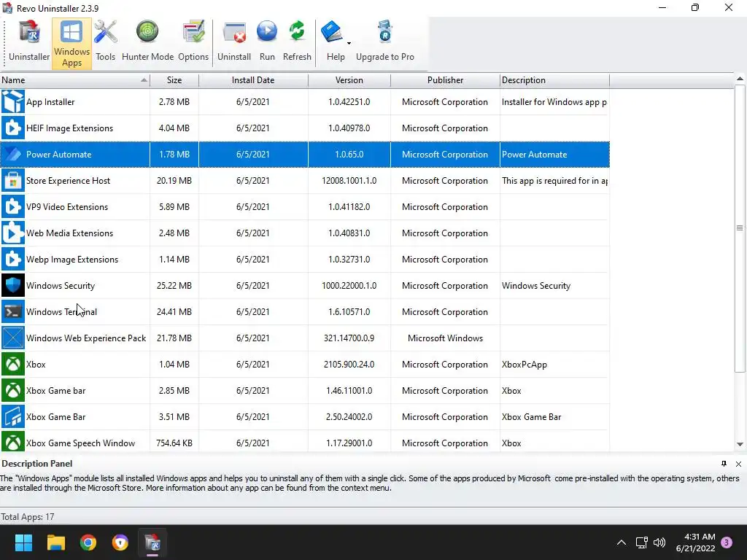This screenshot has height=560, width=747.
Task: Click 'VP9 Video Extensions' name
Action: coord(67,206)
